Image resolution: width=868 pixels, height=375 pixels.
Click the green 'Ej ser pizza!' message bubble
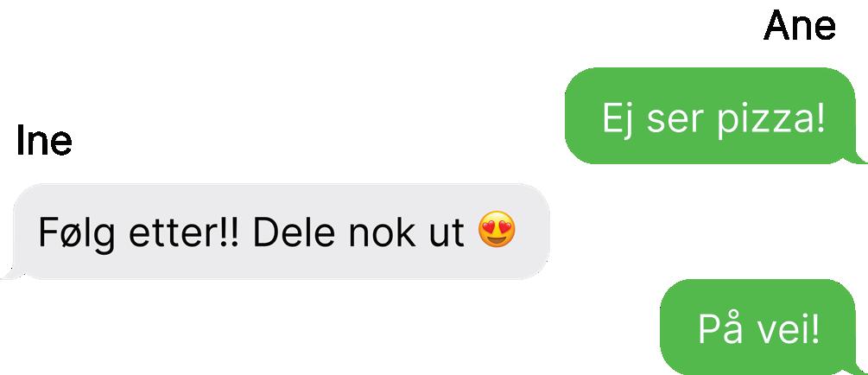(713, 116)
